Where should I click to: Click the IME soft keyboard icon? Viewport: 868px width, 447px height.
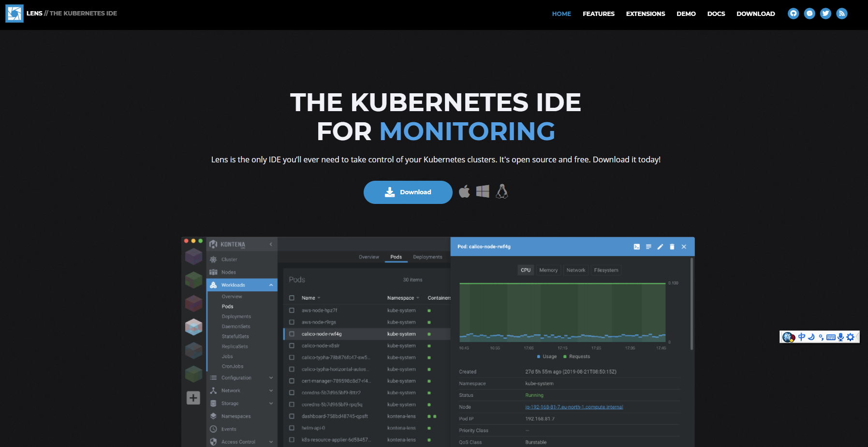[x=831, y=337]
